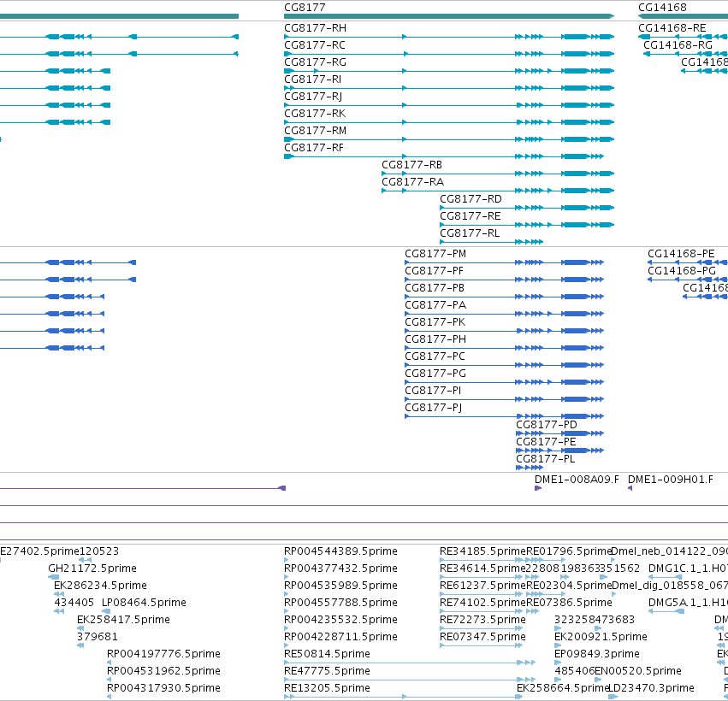Image resolution: width=728 pixels, height=701 pixels.
Task: Choose protein CG8177-PG
Action: (435, 374)
